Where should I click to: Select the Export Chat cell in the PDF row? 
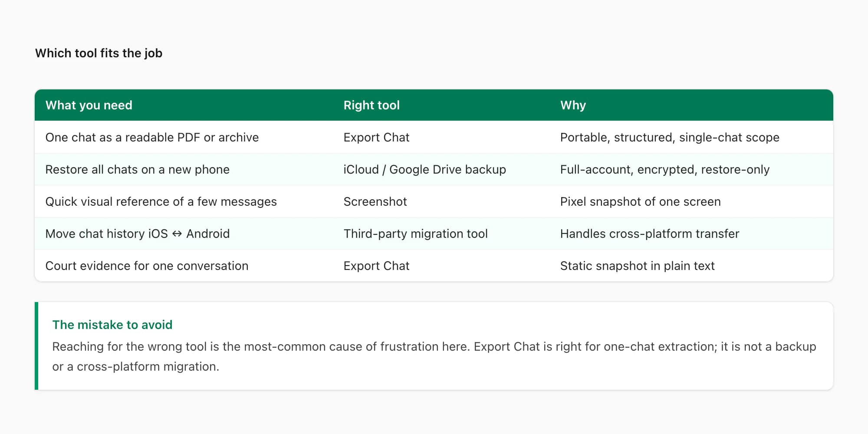pos(376,137)
